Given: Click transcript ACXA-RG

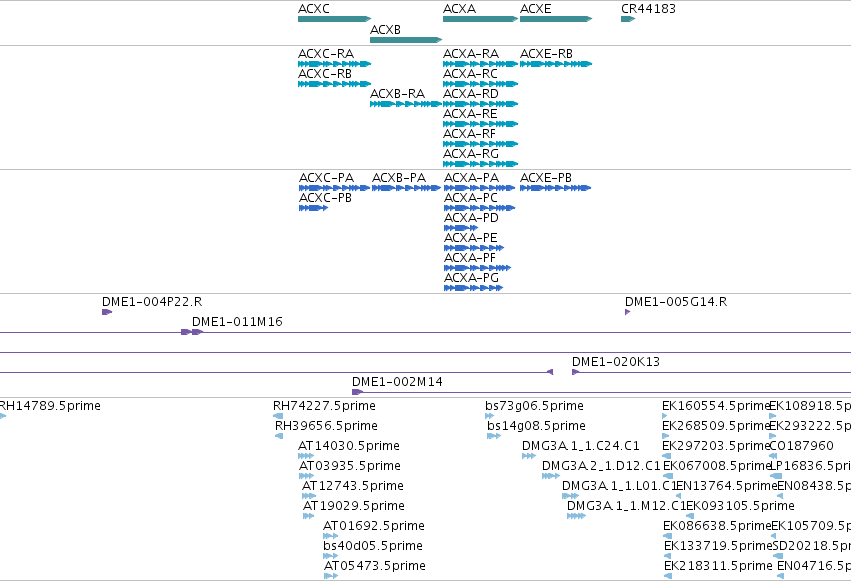Looking at the screenshot, I should (x=480, y=164).
